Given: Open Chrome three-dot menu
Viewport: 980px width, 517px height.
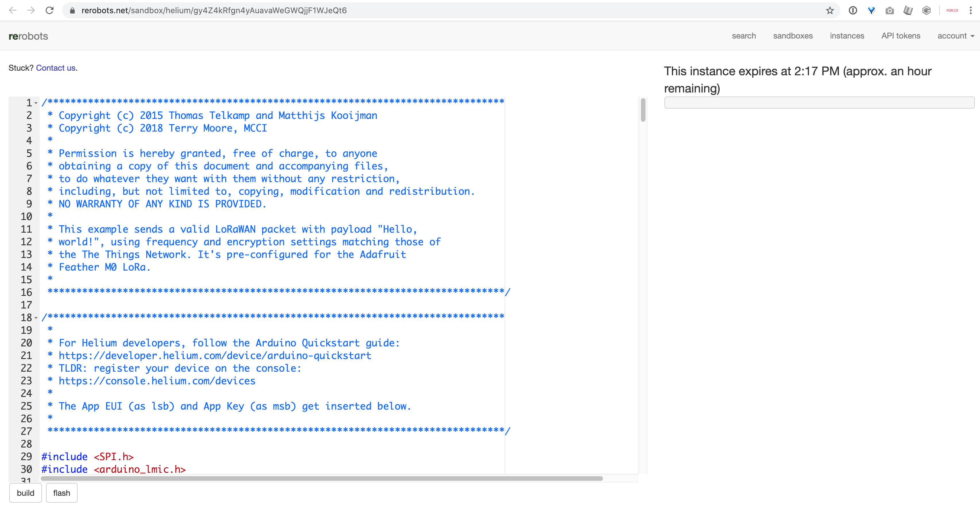Looking at the screenshot, I should coord(971,10).
